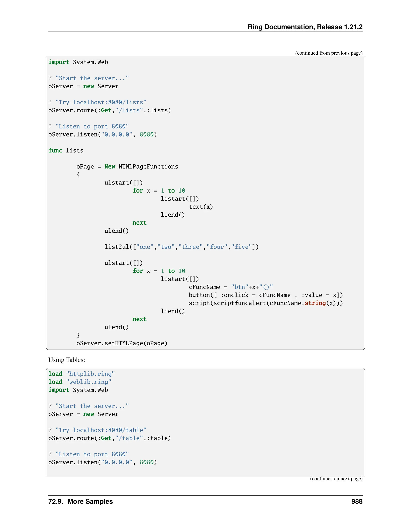Click the red 'string' keyword in script line
Viewport: 411px width, 532px height.
(x=315, y=303)
